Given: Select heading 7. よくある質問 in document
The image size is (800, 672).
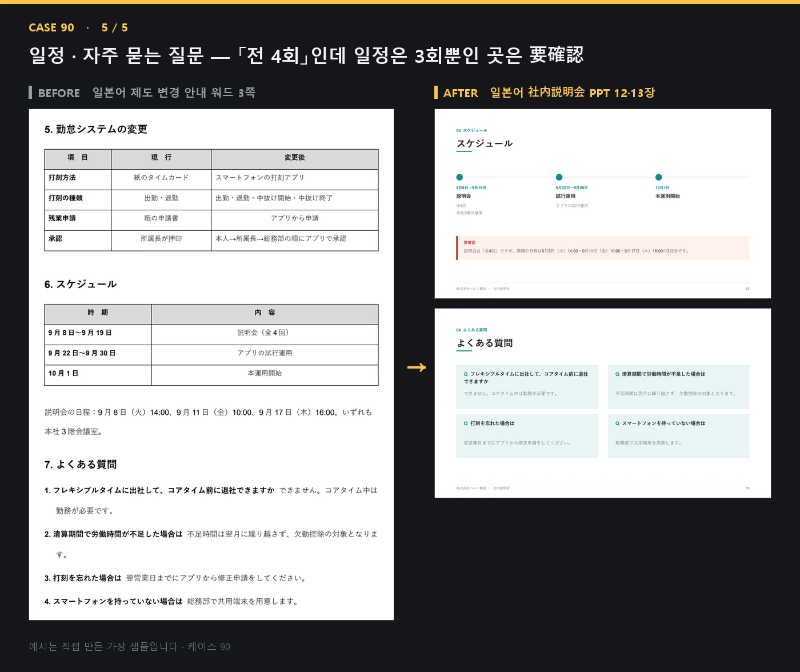Looking at the screenshot, I should (x=81, y=465).
